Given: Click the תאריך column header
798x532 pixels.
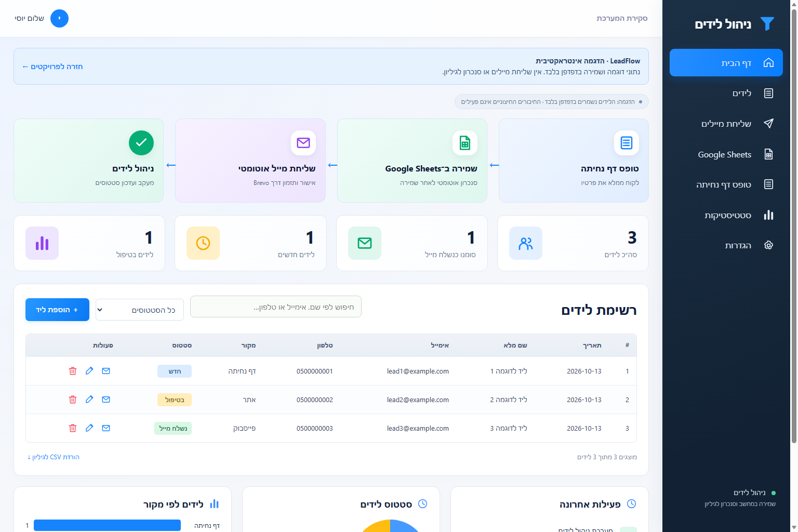Looking at the screenshot, I should (x=592, y=345).
